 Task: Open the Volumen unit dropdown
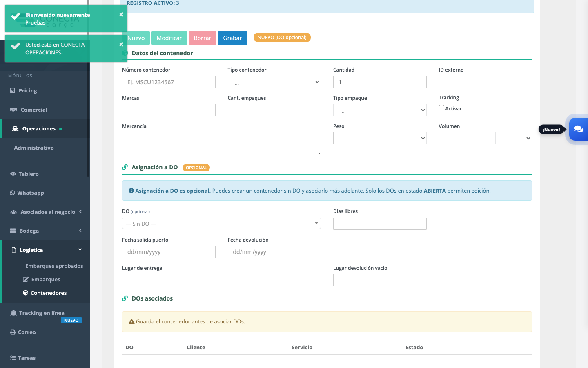click(x=514, y=138)
